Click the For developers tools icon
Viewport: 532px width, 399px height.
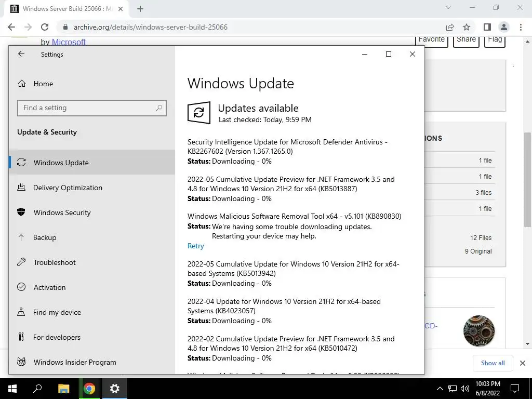point(21,337)
